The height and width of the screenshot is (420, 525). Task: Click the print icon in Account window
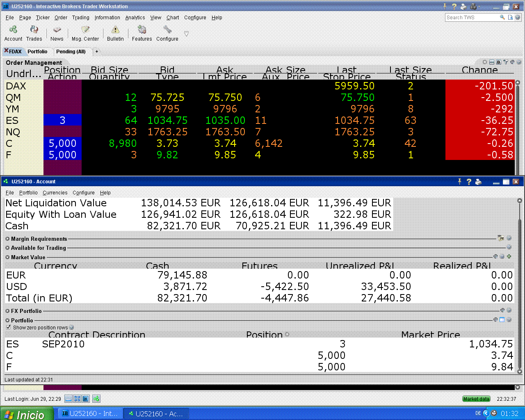pos(478,182)
